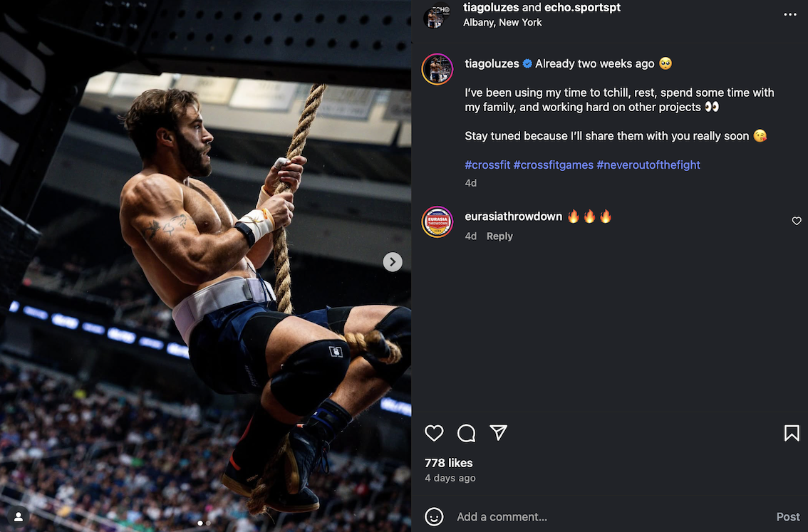Screen dimensions: 808x532
Task: Like the post with heart icon
Action: tap(434, 433)
